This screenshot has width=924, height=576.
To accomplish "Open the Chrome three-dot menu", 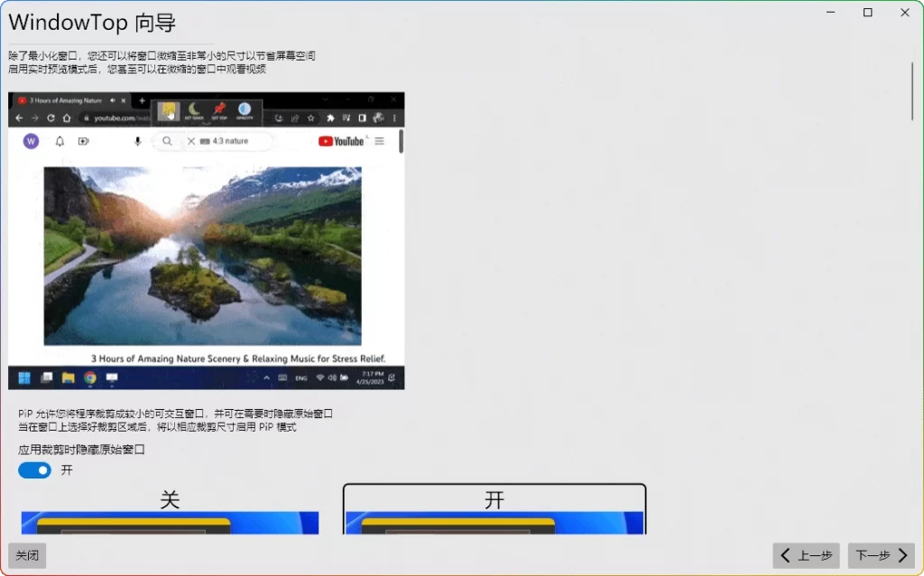I will (x=394, y=117).
